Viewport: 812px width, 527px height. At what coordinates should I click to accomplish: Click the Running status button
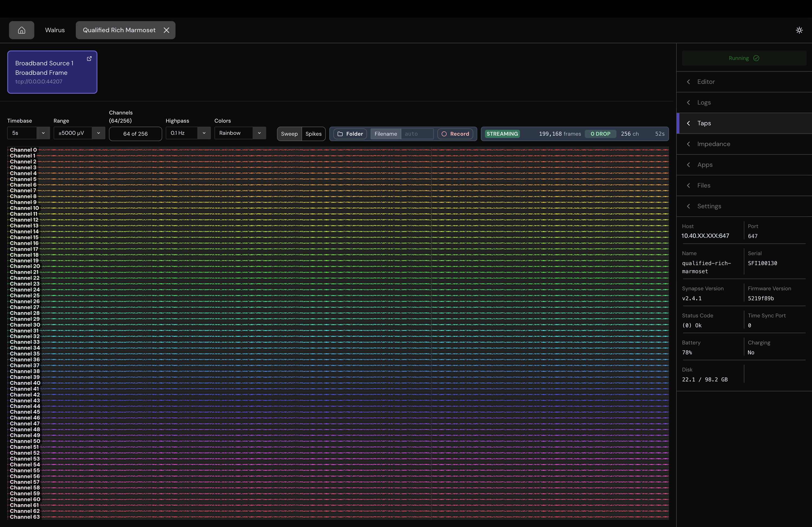[744, 58]
